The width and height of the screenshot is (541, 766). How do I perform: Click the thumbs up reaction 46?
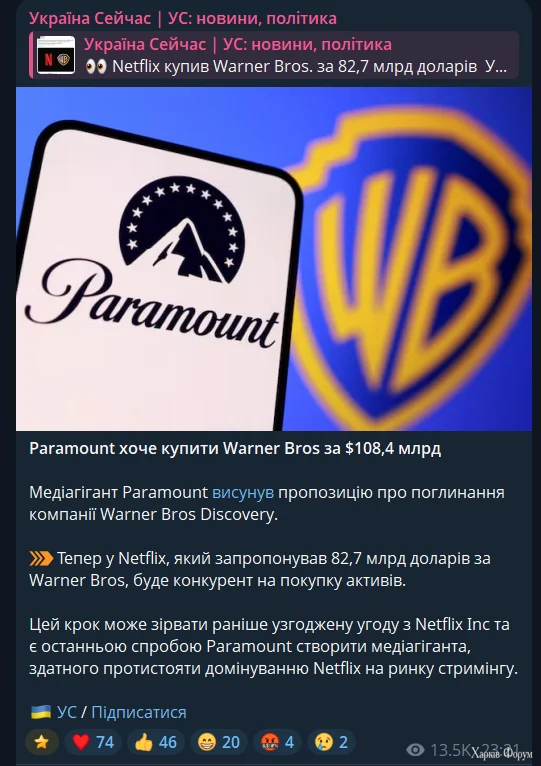pos(155,742)
